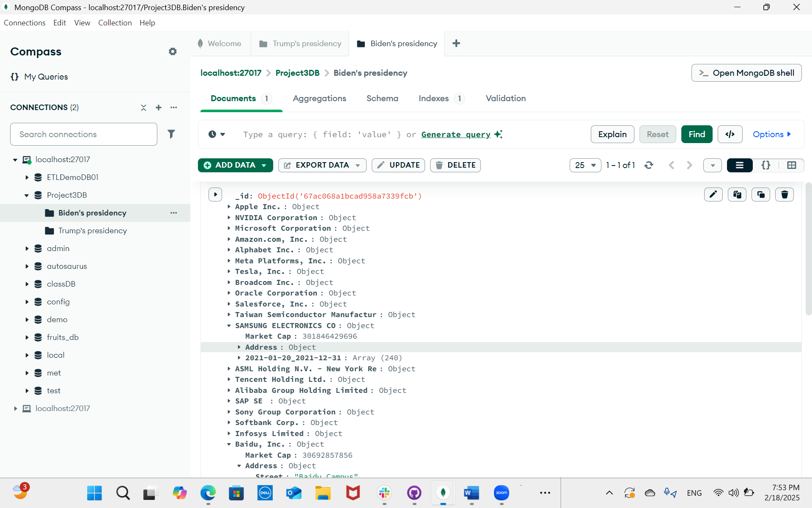
Task: Open the Collection menu
Action: (115, 22)
